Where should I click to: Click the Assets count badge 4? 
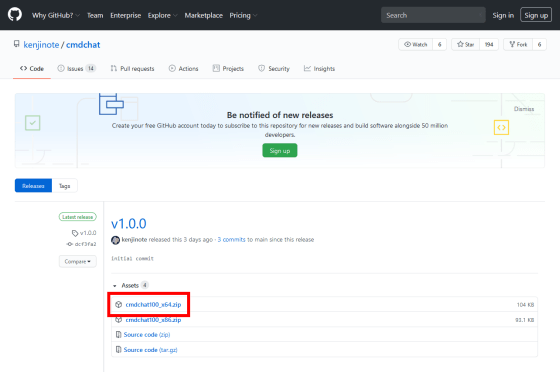(145, 285)
